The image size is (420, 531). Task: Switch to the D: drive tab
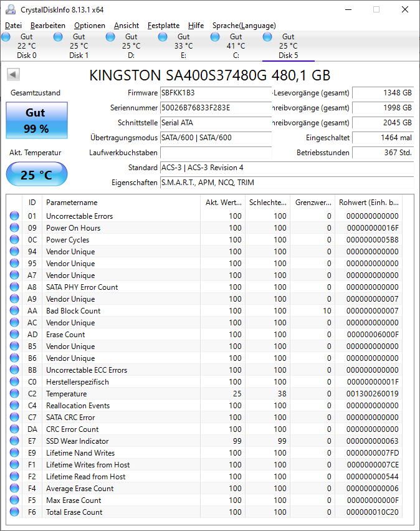pyautogui.click(x=131, y=46)
